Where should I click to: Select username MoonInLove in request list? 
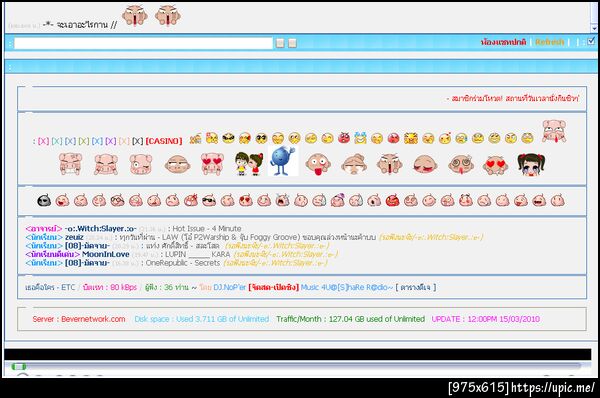(x=106, y=254)
